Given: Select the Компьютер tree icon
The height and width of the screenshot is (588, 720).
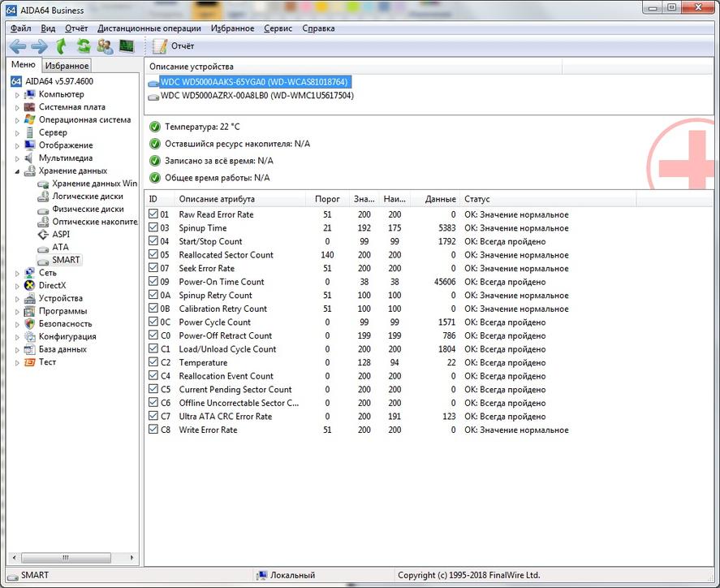Looking at the screenshot, I should [29, 94].
